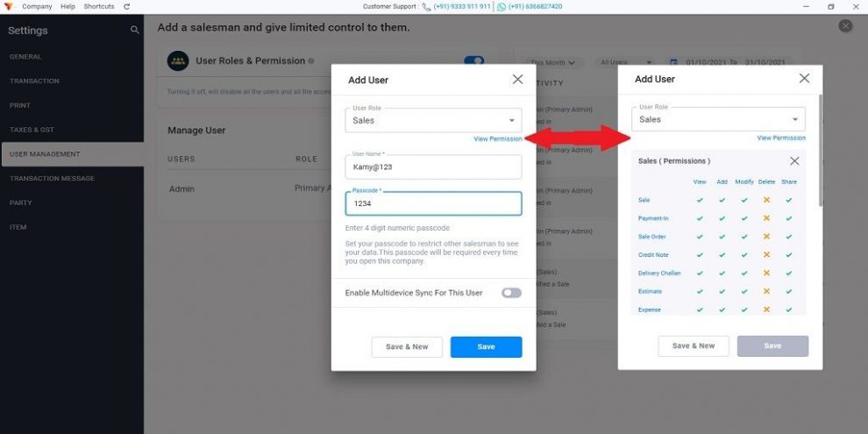Viewport: 868px width, 434px height.
Task: Toggle Enable Multidevice Sync For This User
Action: 511,293
